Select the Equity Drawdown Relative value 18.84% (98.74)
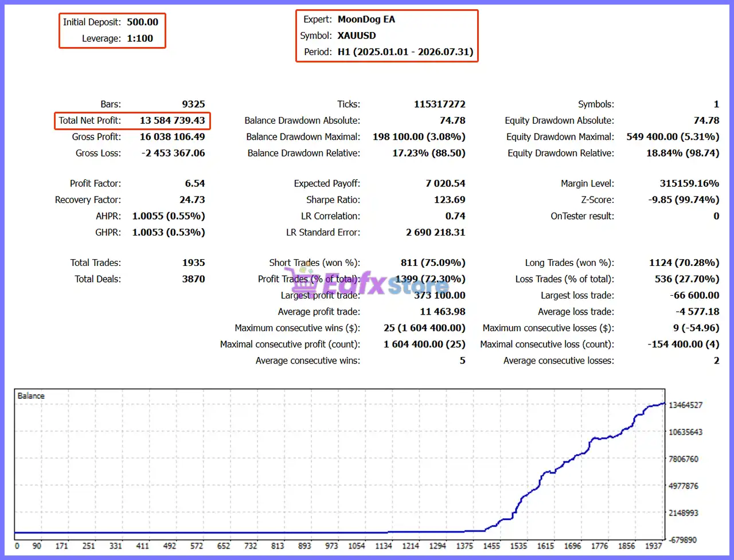The height and width of the screenshot is (560, 734). coord(682,153)
